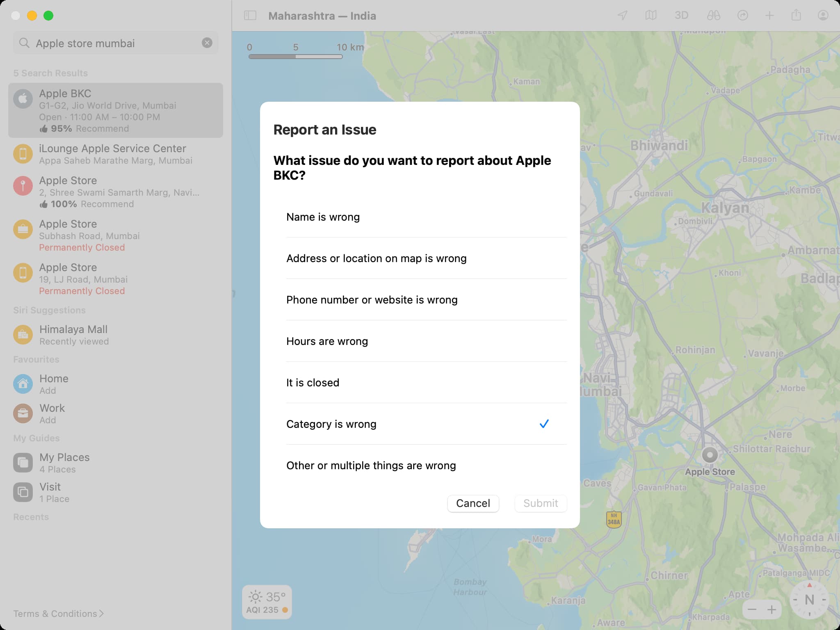Click the Dombivli label on map
Image resolution: width=840 pixels, height=630 pixels.
[695, 221]
